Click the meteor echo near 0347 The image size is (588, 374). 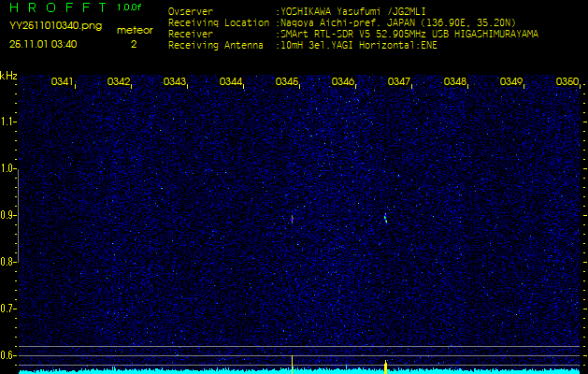click(385, 219)
